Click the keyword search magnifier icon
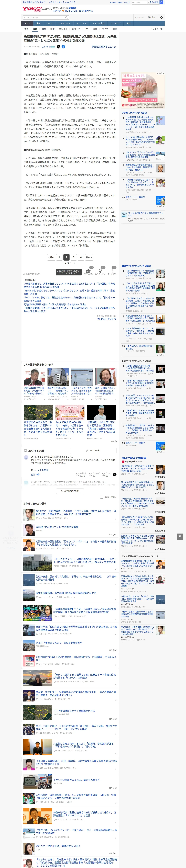 [66, 17]
